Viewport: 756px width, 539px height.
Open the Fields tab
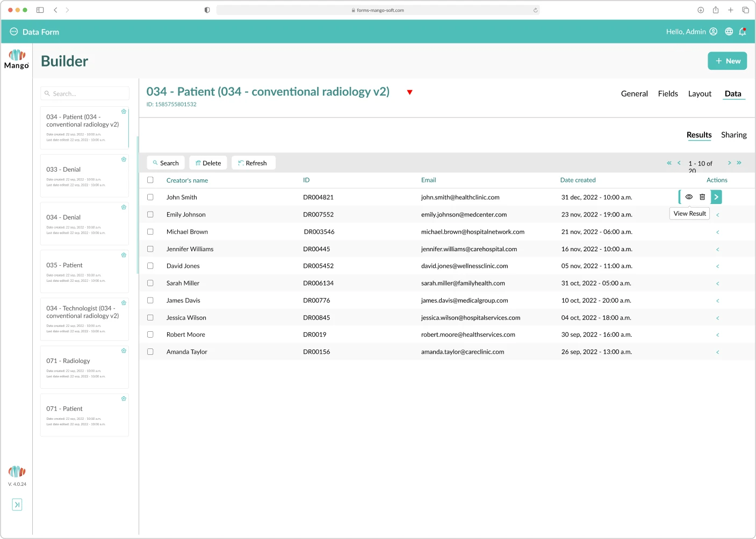tap(668, 93)
